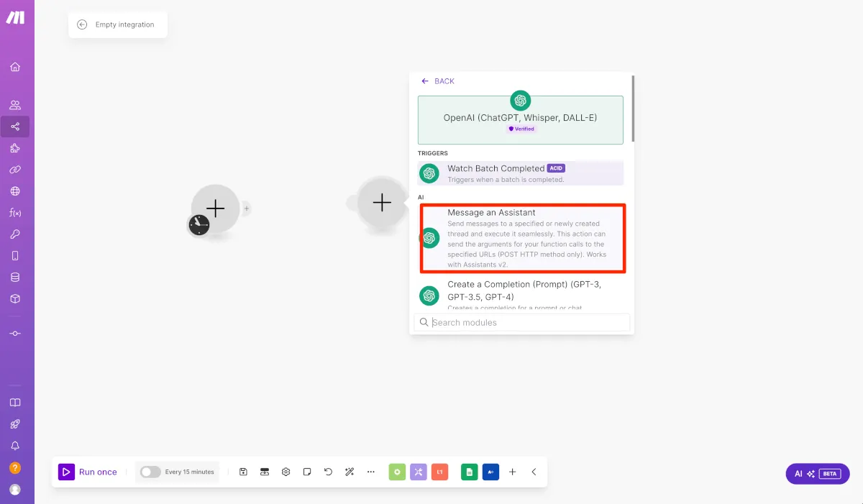Click the module list scrollbar

(633, 108)
